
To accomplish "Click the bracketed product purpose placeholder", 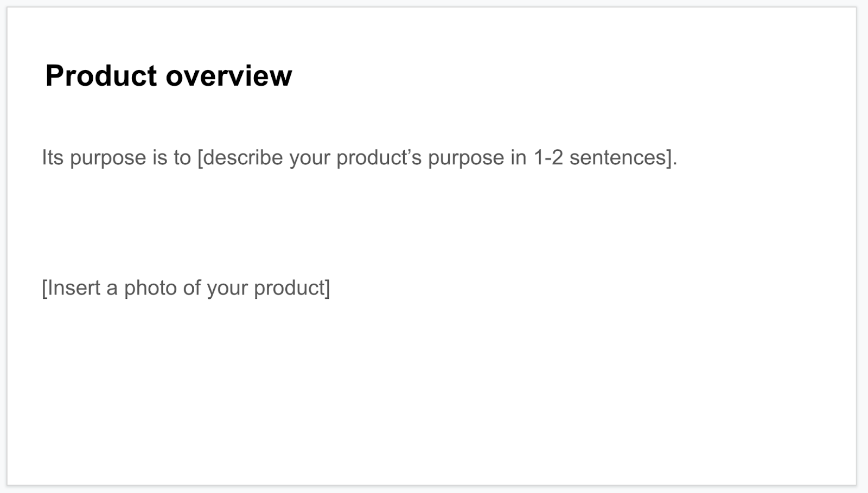I will [436, 158].
